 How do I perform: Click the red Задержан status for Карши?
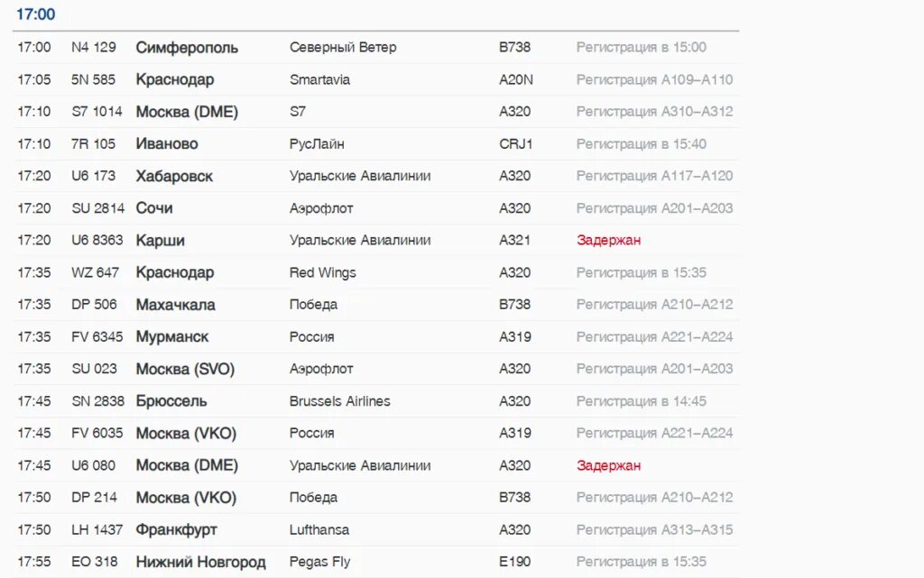pos(609,240)
